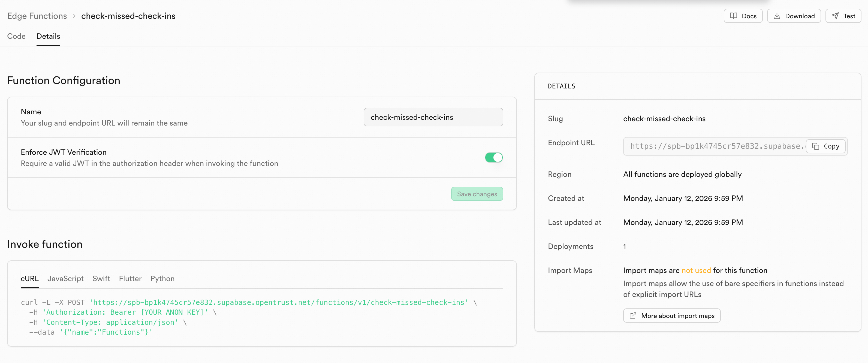The width and height of the screenshot is (868, 363).
Task: Switch to the Code tab
Action: [x=16, y=36]
